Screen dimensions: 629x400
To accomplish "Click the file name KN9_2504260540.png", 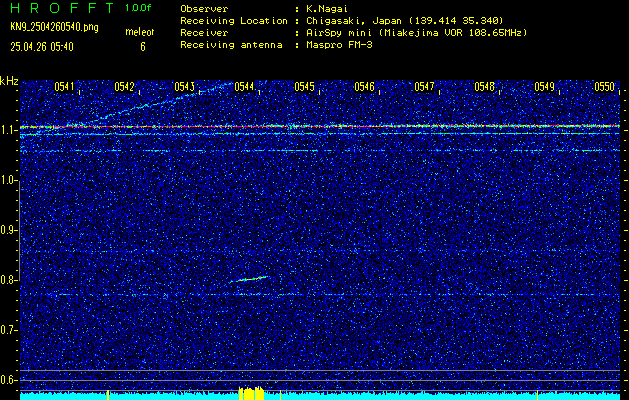I will 54,28.
